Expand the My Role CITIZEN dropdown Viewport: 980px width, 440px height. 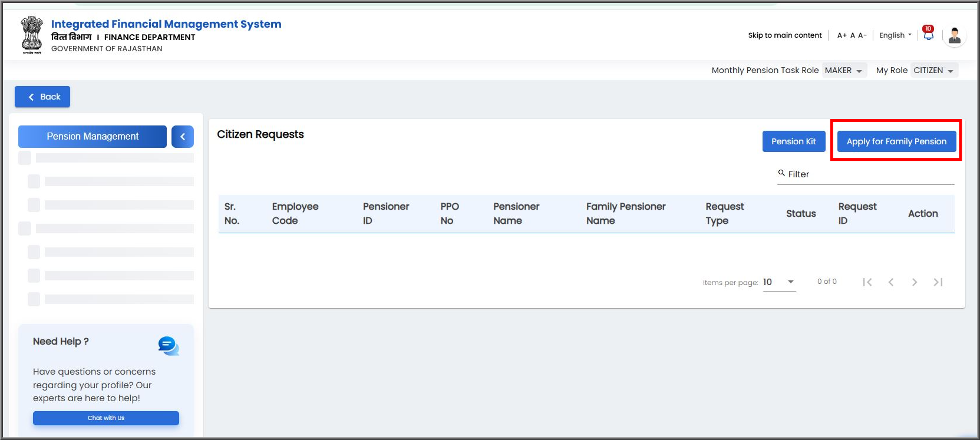(934, 70)
